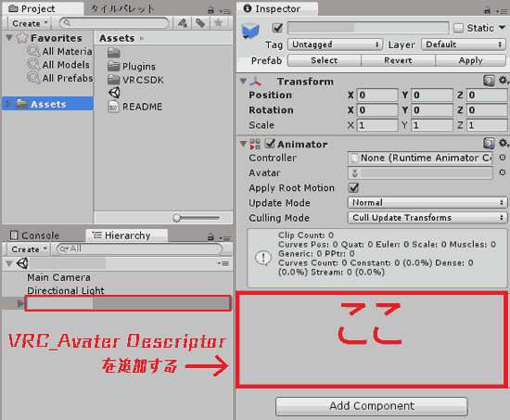This screenshot has height=420, width=510.
Task: Click Position X value field
Action: (x=377, y=95)
